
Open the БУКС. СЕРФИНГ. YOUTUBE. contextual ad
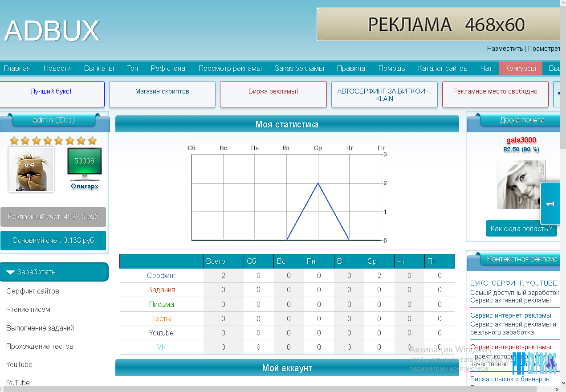point(514,283)
